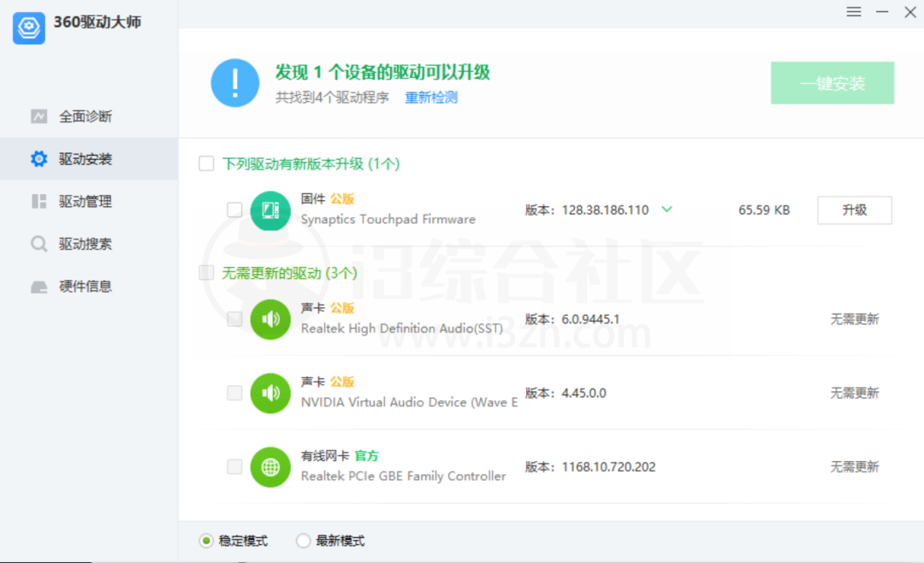Click the 一键安装 button
This screenshot has width=924, height=563.
point(832,83)
